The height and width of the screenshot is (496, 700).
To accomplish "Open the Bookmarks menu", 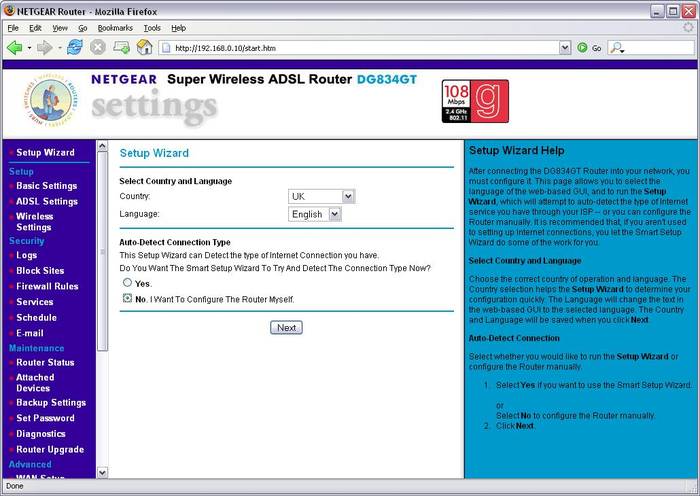I will point(114,28).
